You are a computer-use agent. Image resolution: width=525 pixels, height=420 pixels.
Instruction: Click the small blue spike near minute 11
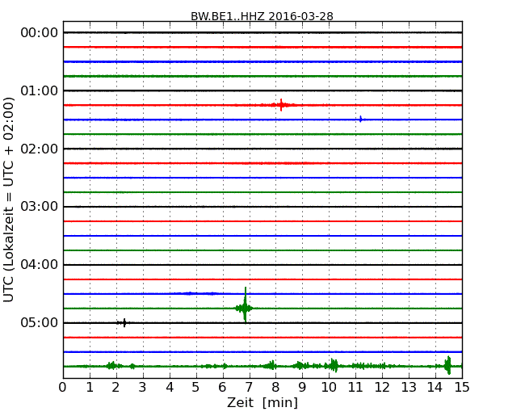tap(360, 119)
